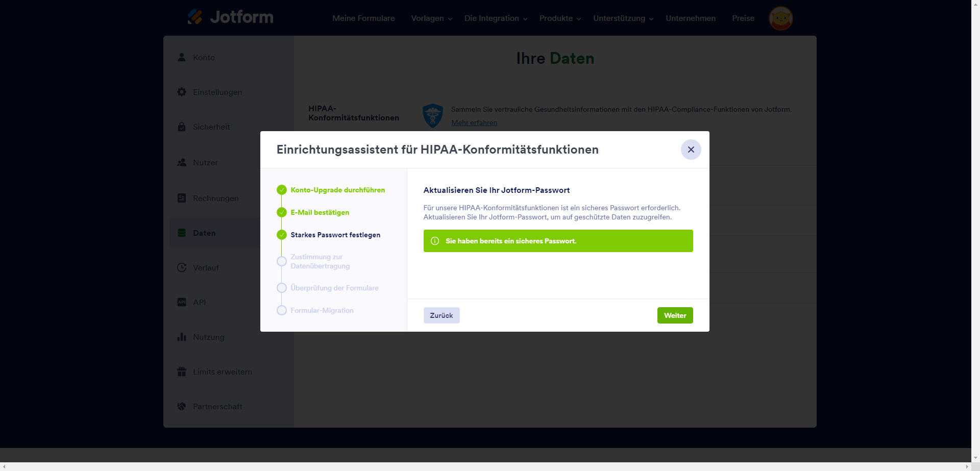The image size is (980, 471).
Task: Expand the Die Integration dropdown menu
Action: 496,18
